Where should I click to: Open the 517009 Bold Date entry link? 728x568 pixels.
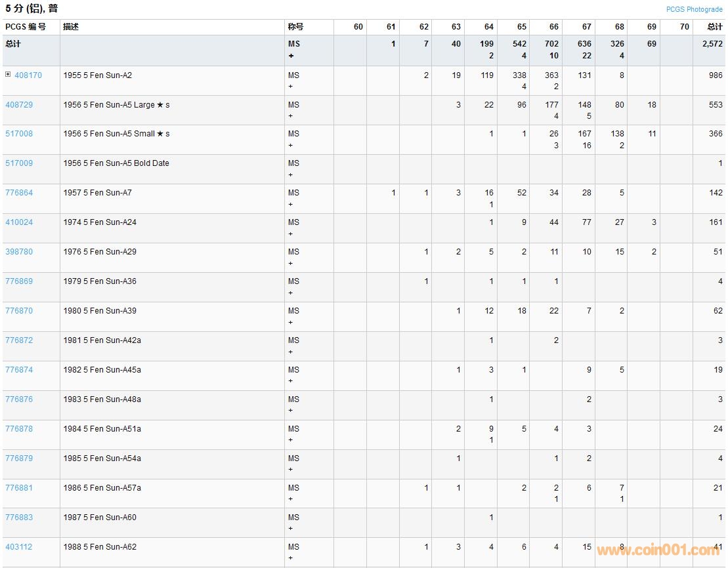click(19, 163)
